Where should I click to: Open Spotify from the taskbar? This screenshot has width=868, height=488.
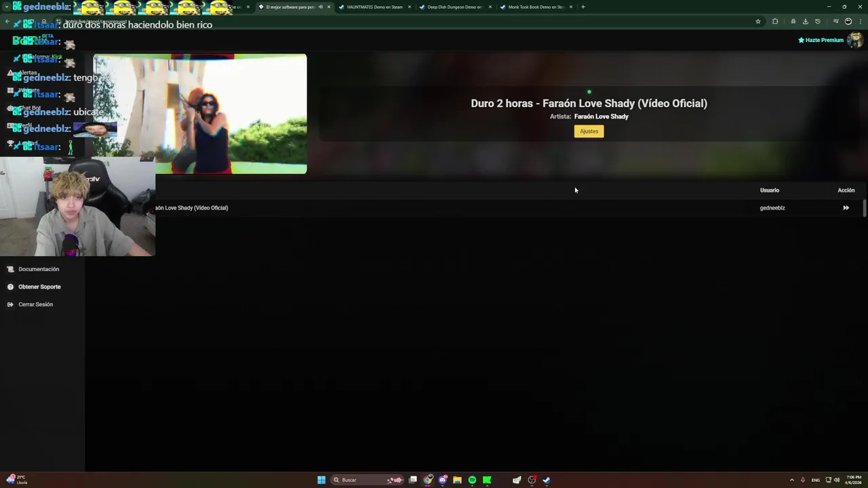[472, 480]
